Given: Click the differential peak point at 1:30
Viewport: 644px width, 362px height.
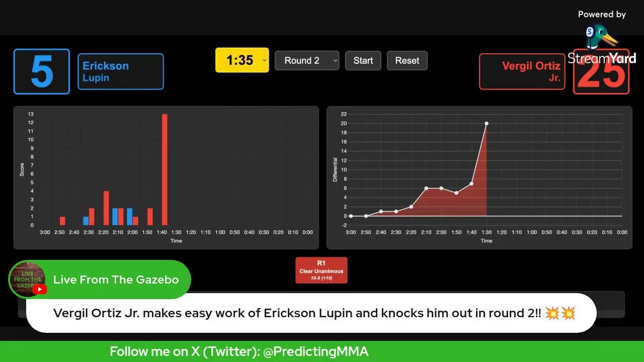Looking at the screenshot, I should 487,124.
